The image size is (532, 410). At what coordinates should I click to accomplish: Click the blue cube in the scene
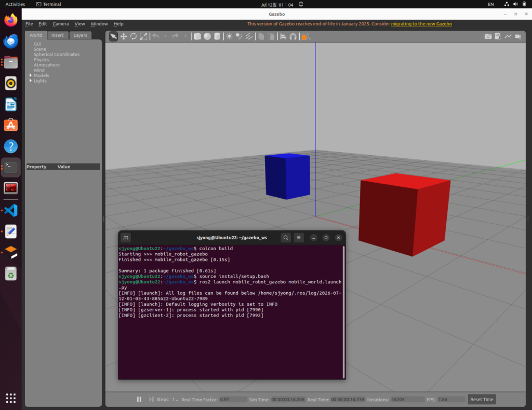click(287, 176)
